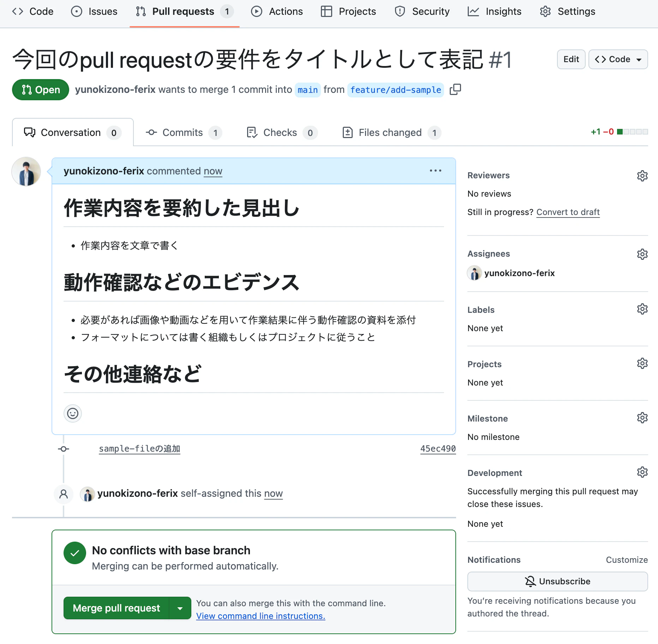Viewport: 658px width, 644px height.
Task: Click the Unsubscribe button
Action: 557,582
